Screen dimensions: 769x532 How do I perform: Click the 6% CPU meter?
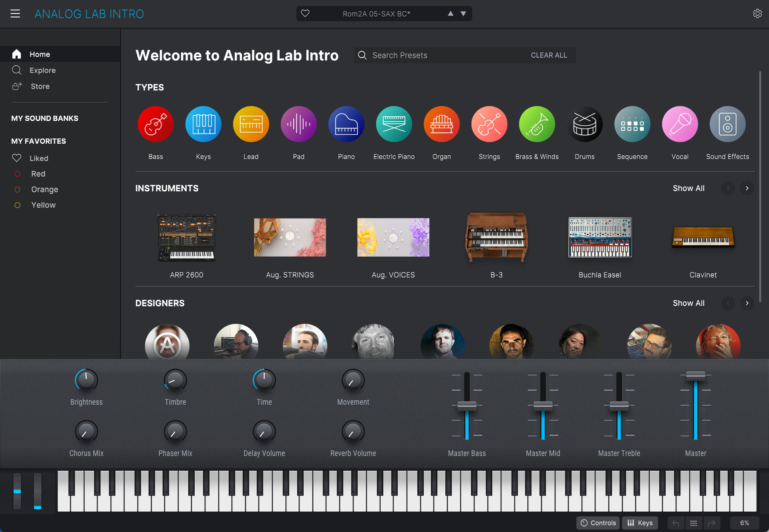[x=745, y=523]
